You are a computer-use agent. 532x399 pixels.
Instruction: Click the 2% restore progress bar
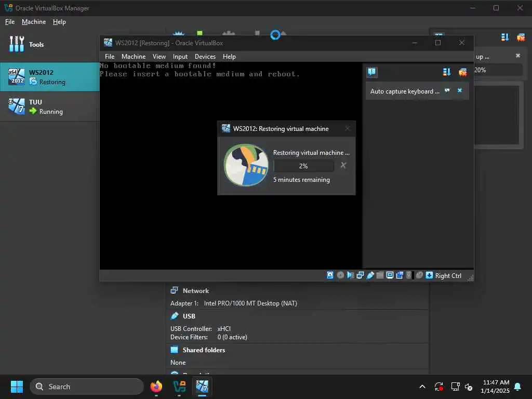pyautogui.click(x=303, y=166)
